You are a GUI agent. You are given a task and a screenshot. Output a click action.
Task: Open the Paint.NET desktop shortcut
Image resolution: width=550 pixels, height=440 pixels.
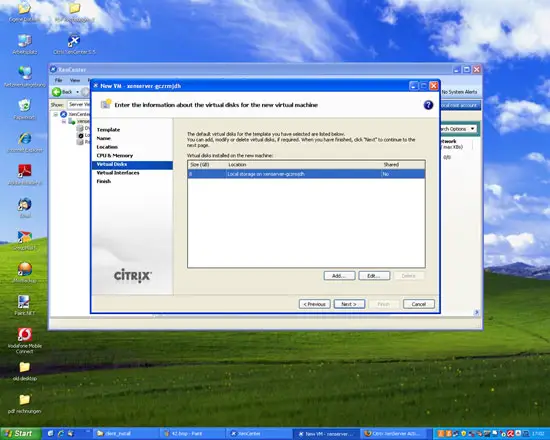(x=25, y=305)
